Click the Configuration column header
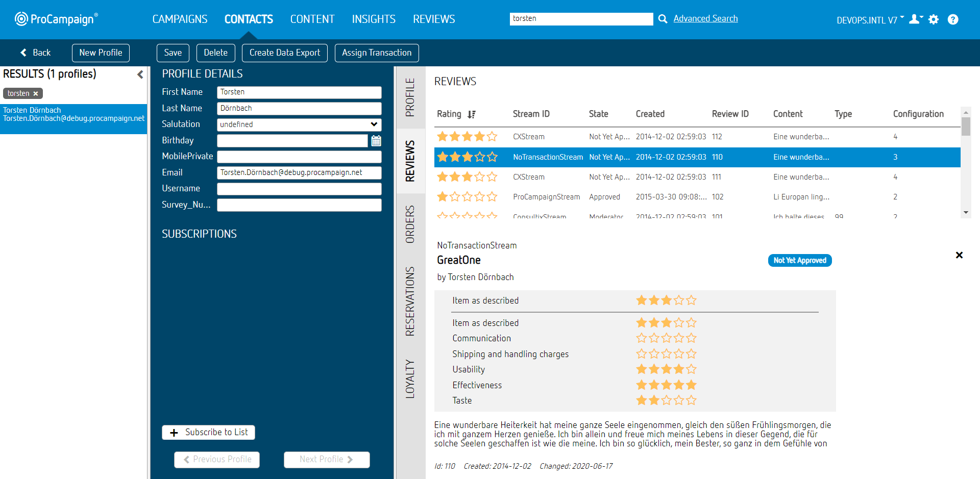 pos(918,114)
